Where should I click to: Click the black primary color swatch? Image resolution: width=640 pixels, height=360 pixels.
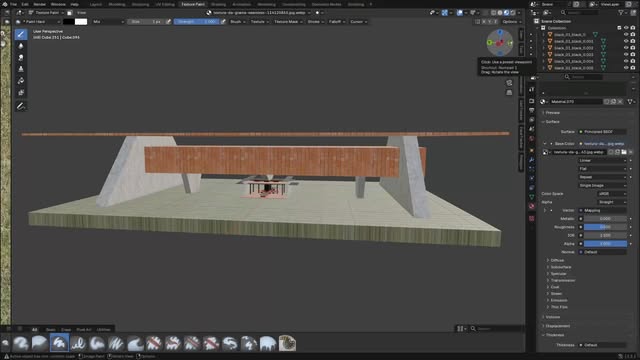[x=69, y=22]
